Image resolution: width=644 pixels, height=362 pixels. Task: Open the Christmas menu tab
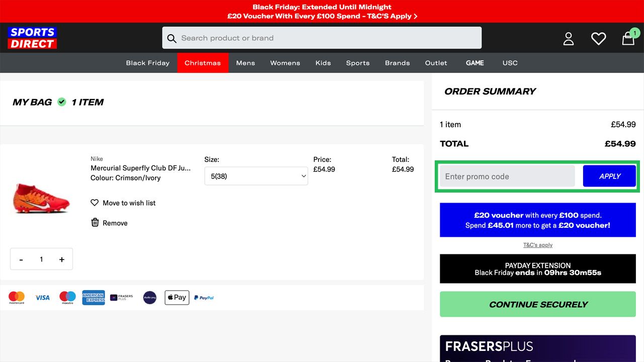pyautogui.click(x=203, y=63)
